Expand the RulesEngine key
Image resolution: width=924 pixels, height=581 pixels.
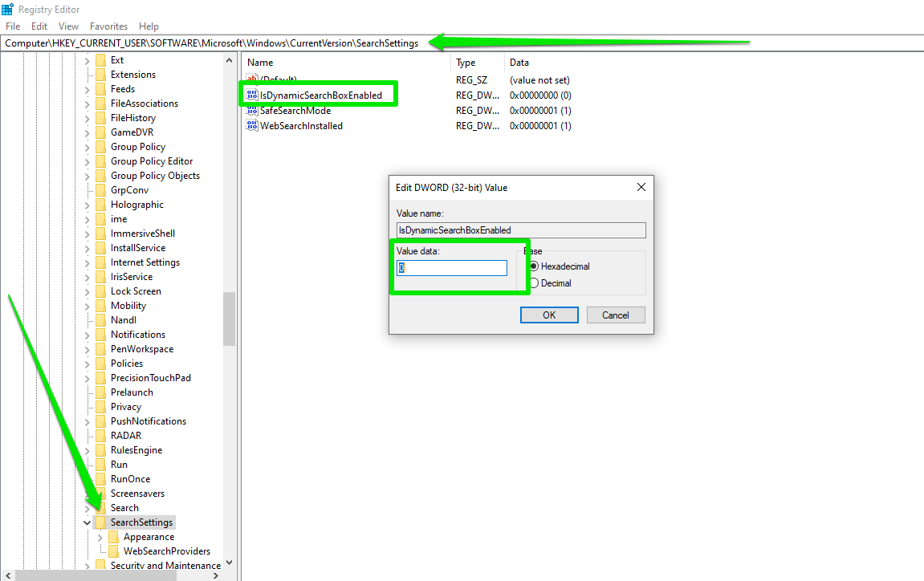point(88,451)
